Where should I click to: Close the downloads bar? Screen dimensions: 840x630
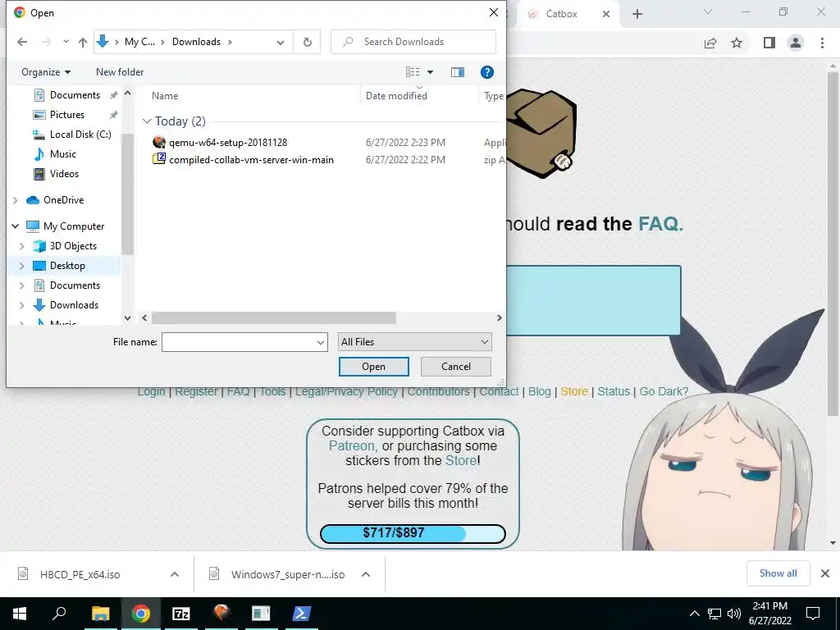click(825, 573)
